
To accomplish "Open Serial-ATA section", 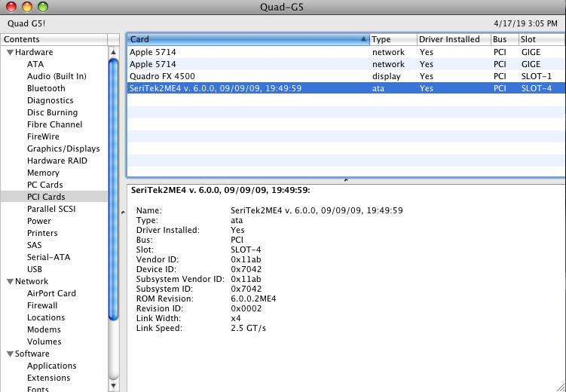I will point(49,257).
